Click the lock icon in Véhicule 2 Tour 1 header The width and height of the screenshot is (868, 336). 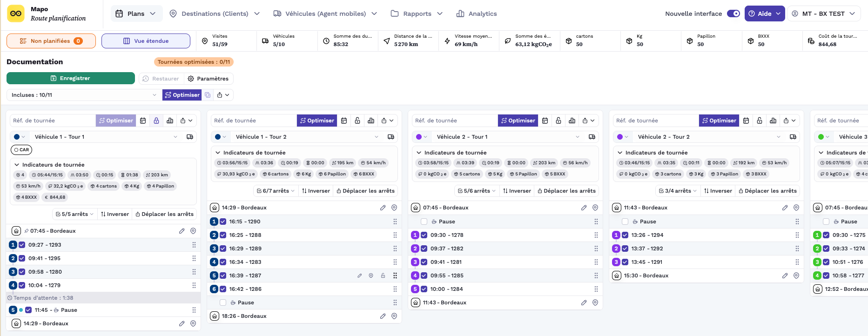point(558,121)
